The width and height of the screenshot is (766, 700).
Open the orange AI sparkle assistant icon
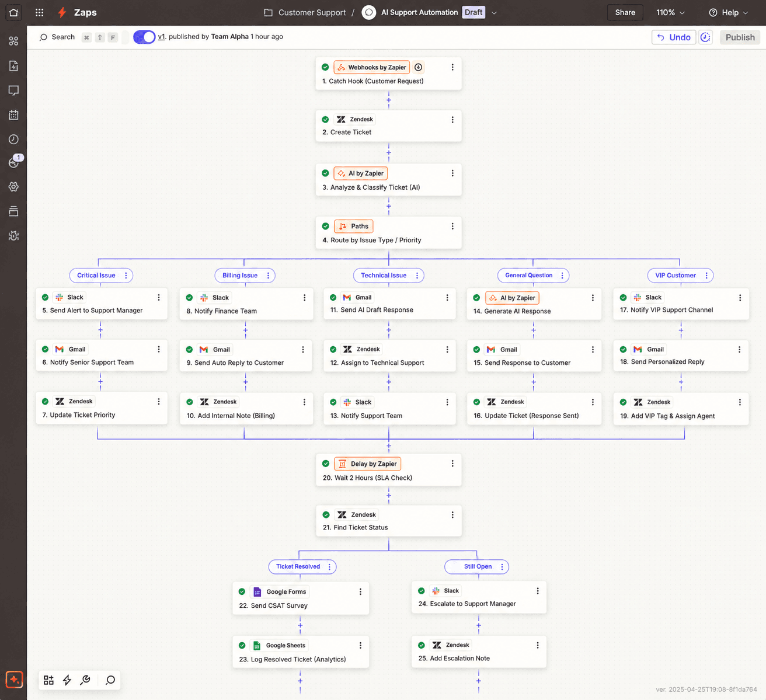coord(14,680)
